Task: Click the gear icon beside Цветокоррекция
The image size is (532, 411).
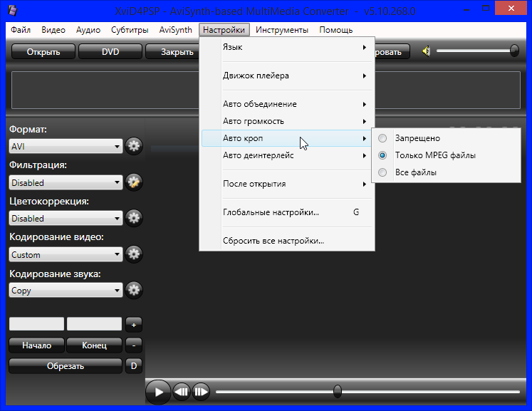Action: [x=134, y=218]
